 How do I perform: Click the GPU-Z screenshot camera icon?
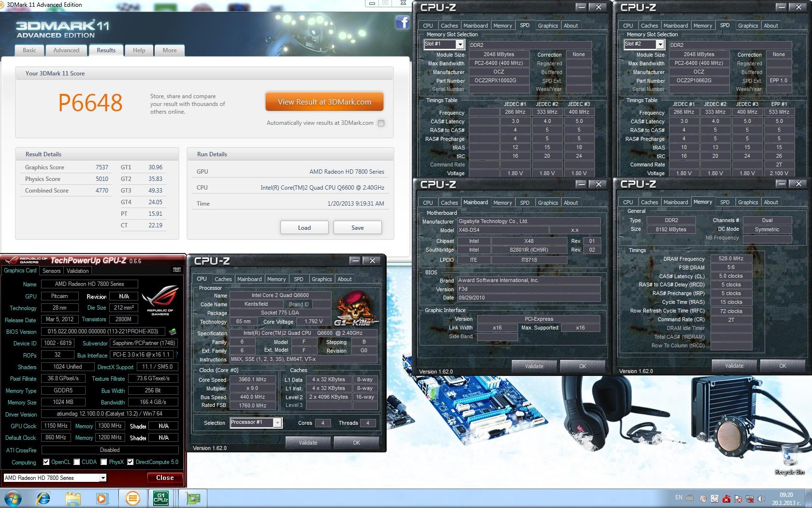pyautogui.click(x=177, y=270)
